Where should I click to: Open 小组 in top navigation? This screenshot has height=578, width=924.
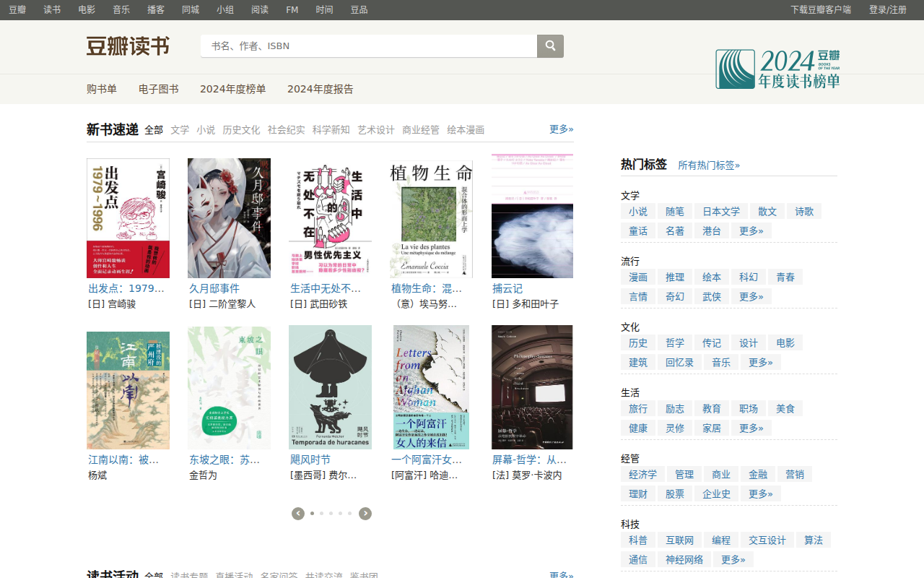pos(225,9)
